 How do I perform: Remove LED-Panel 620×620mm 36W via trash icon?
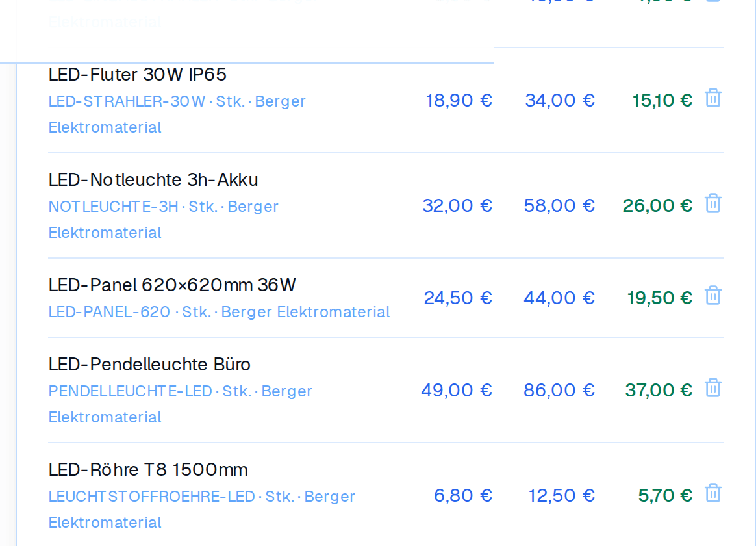pos(713,296)
